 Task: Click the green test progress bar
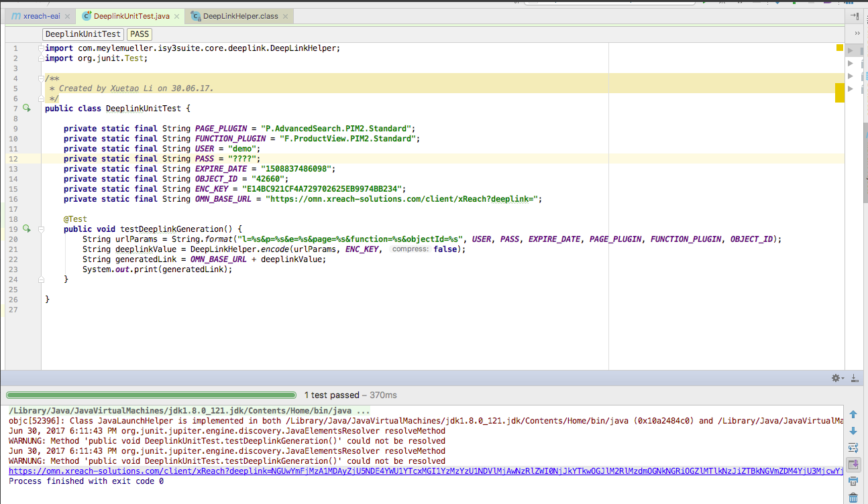(151, 395)
